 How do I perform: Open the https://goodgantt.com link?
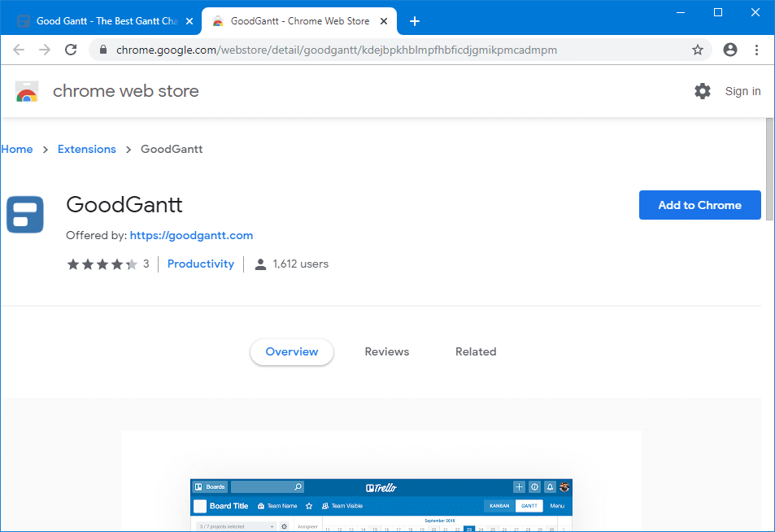(x=191, y=235)
